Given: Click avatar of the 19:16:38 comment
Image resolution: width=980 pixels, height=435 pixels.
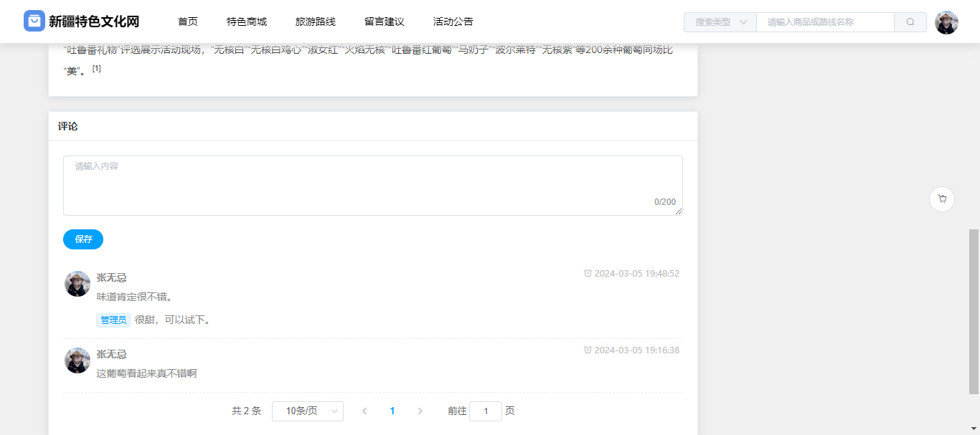Looking at the screenshot, I should pos(77,360).
